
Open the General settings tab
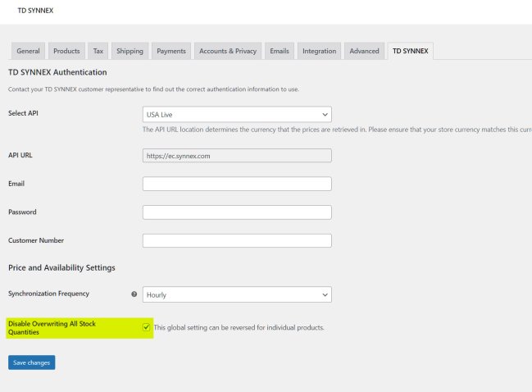28,51
